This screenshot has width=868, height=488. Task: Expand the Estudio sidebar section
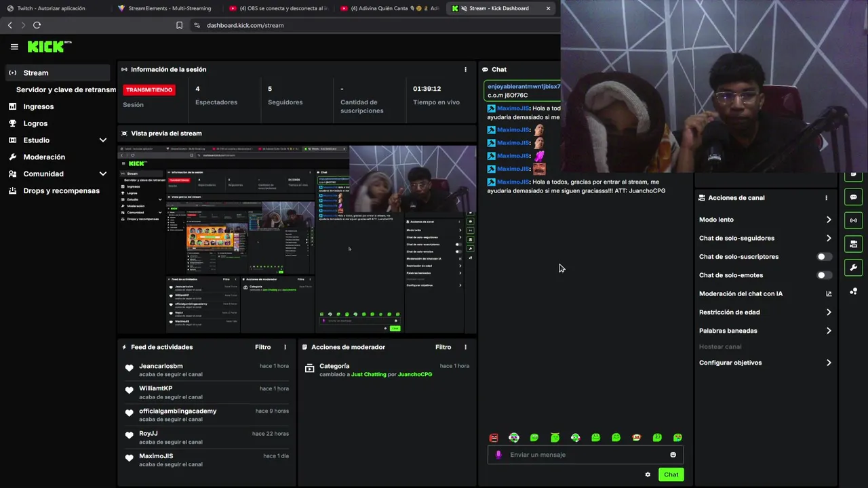click(102, 140)
